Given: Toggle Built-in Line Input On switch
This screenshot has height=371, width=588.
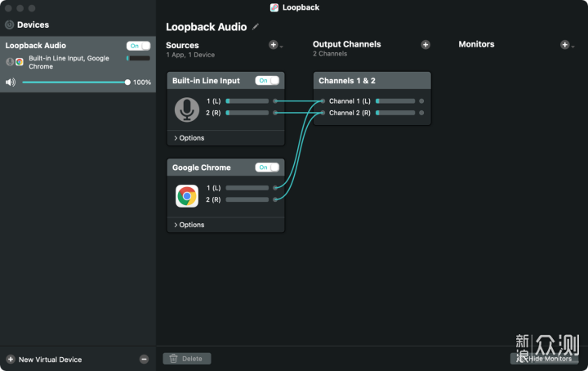Looking at the screenshot, I should click(267, 81).
